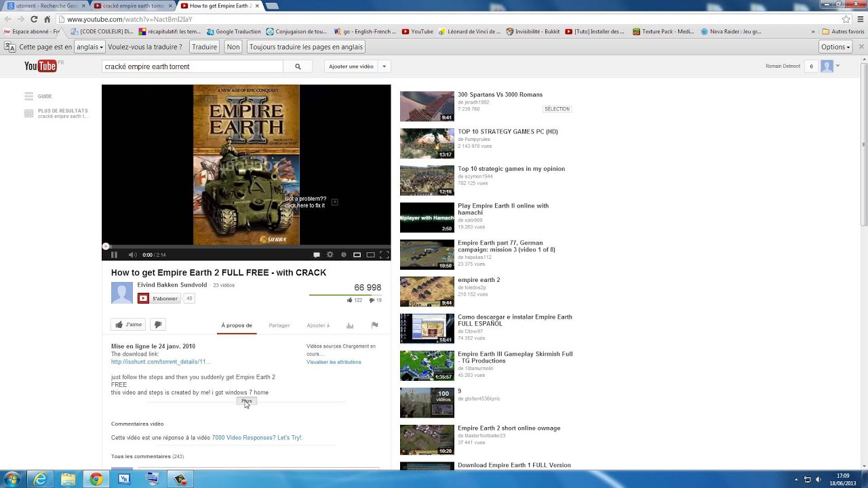The width and height of the screenshot is (868, 488).
Task: Open the Ajouter à tab
Action: click(318, 325)
